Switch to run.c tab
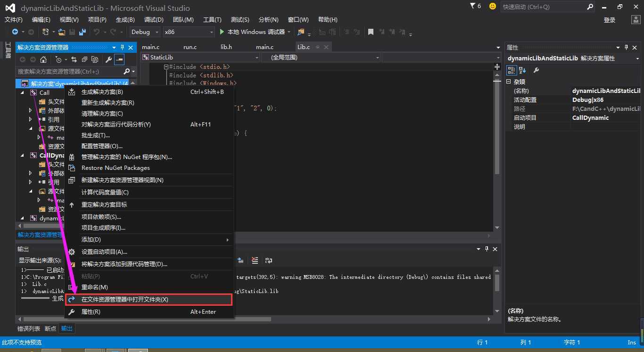644x352 pixels. pos(190,47)
